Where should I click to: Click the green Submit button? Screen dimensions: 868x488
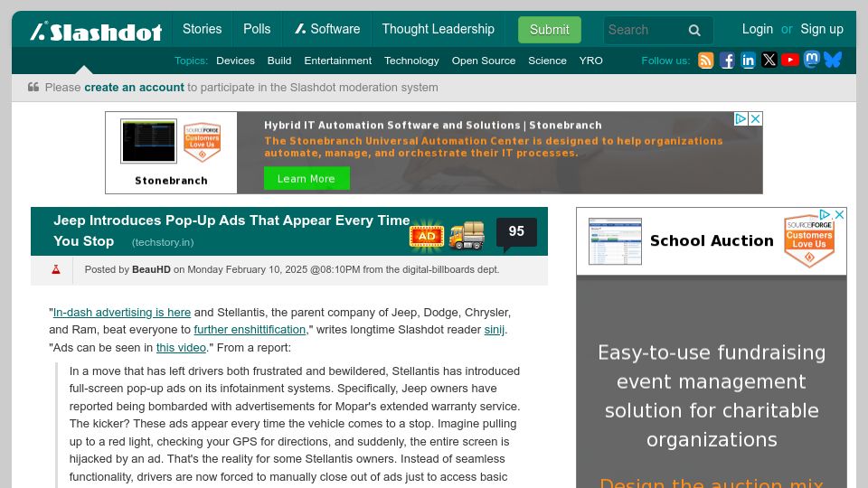(x=550, y=30)
